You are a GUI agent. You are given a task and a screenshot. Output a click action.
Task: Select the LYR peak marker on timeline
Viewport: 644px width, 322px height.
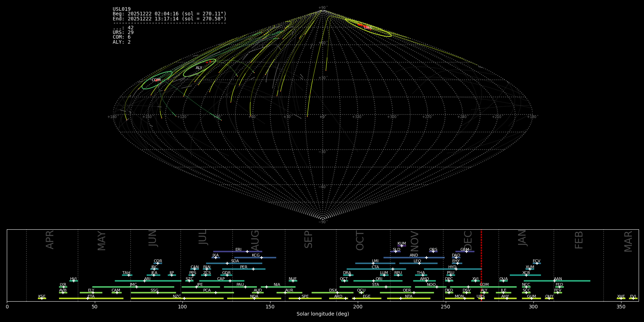click(x=64, y=287)
